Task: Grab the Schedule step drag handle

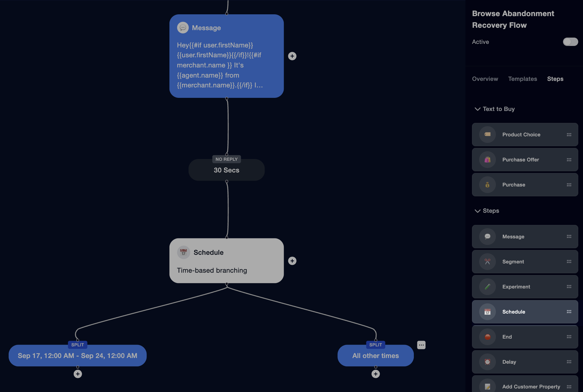Action: click(569, 311)
